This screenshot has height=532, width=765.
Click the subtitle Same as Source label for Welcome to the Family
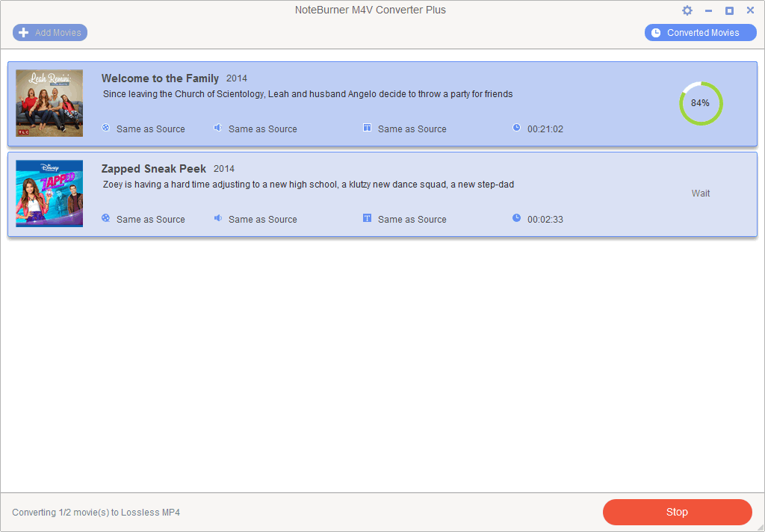pos(412,129)
